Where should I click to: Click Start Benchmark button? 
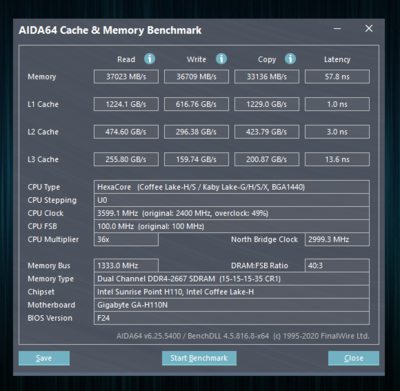click(x=199, y=358)
